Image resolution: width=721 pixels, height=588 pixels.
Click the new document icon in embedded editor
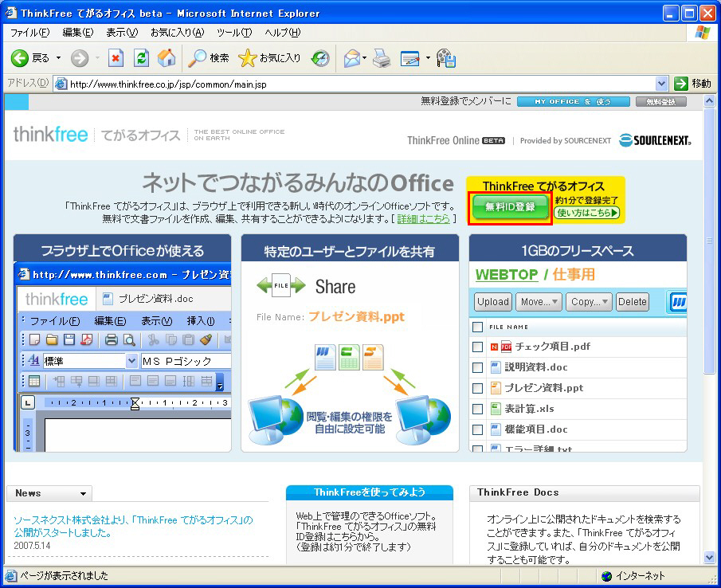pyautogui.click(x=34, y=339)
